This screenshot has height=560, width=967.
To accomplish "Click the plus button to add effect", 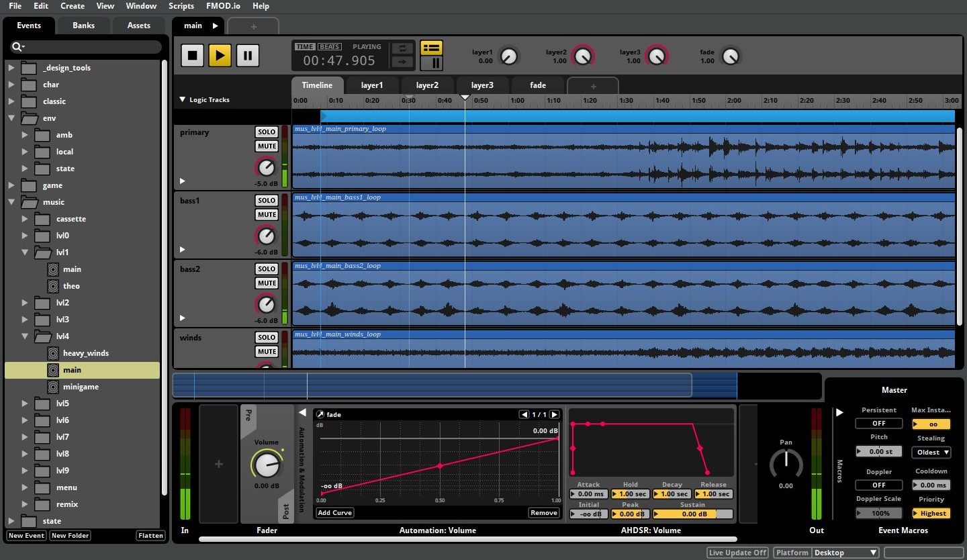I will pyautogui.click(x=218, y=464).
